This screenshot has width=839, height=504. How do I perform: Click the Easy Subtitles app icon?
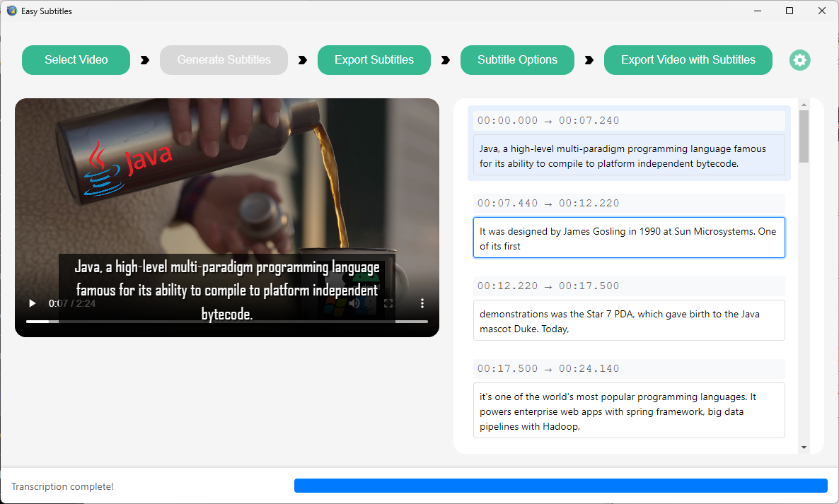click(x=12, y=11)
